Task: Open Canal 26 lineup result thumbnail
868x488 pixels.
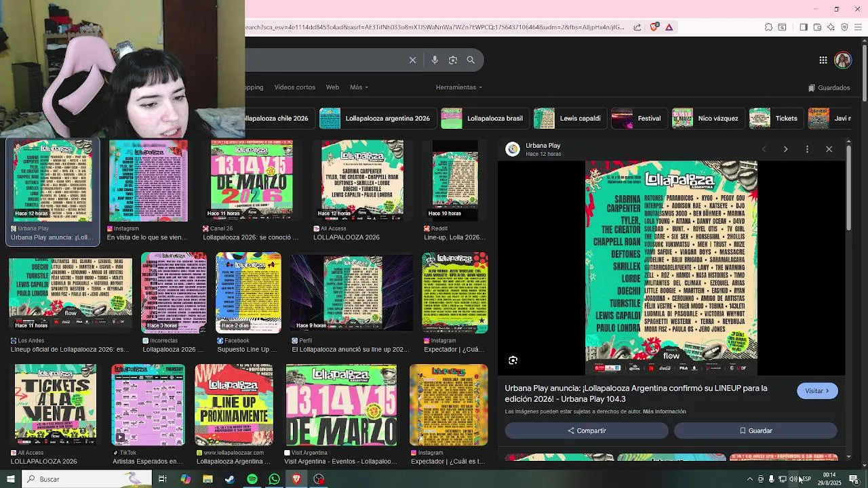Action: point(252,180)
